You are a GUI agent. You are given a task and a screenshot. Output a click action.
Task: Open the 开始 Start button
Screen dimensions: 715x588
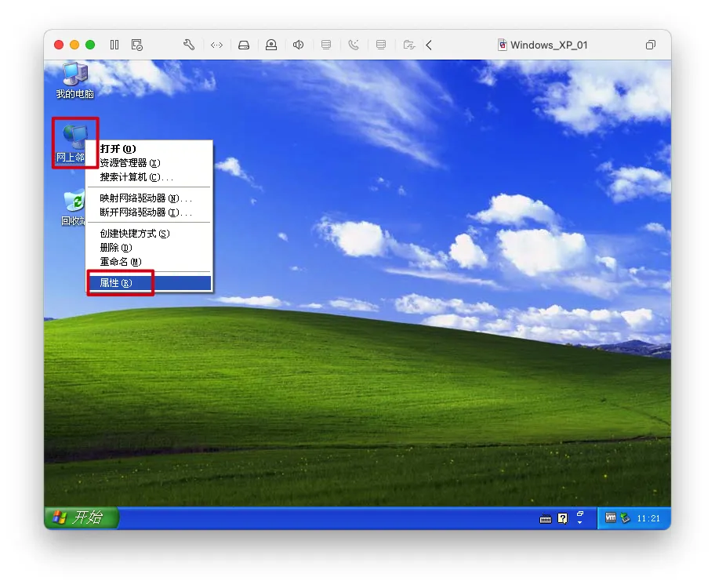click(x=82, y=517)
